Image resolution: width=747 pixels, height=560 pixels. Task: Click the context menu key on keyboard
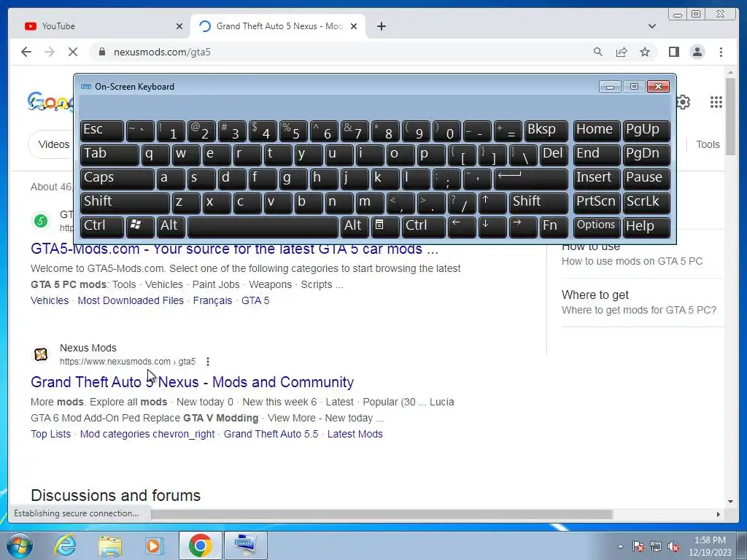coord(385,227)
